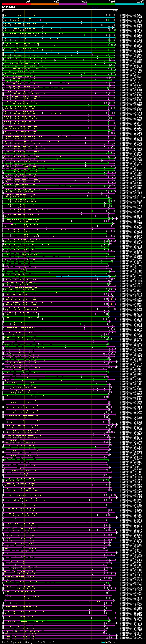This screenshot has width=146, height=644.
Task: Select the UniRef100_A5BQP2 label
Action: [x=131, y=218]
